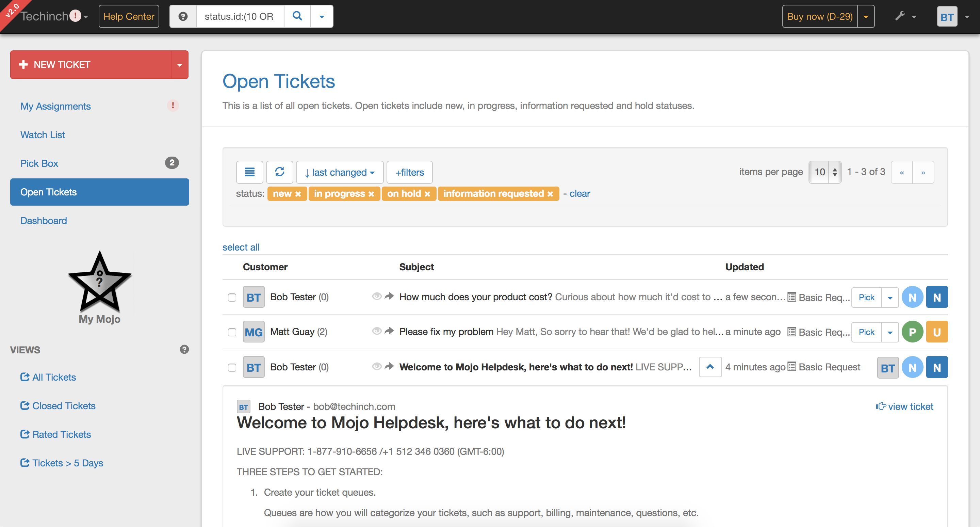Switch to My Assignments
The height and width of the screenshot is (527, 980).
[x=55, y=106]
